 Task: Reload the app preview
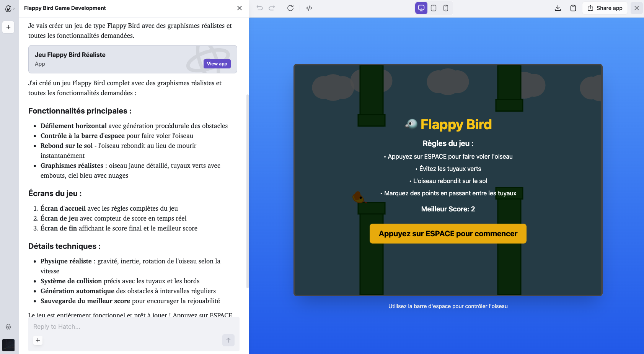click(290, 8)
